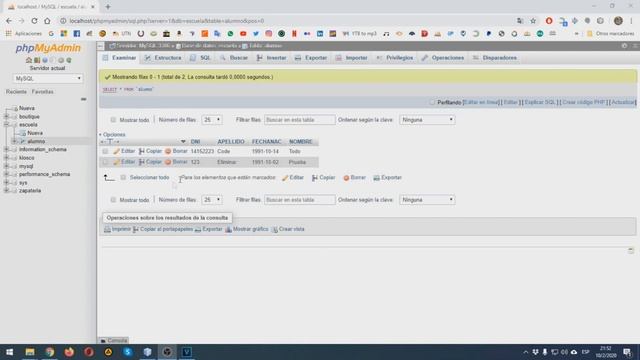Open bottom Ordenar según la clave dropdown

(x=427, y=200)
